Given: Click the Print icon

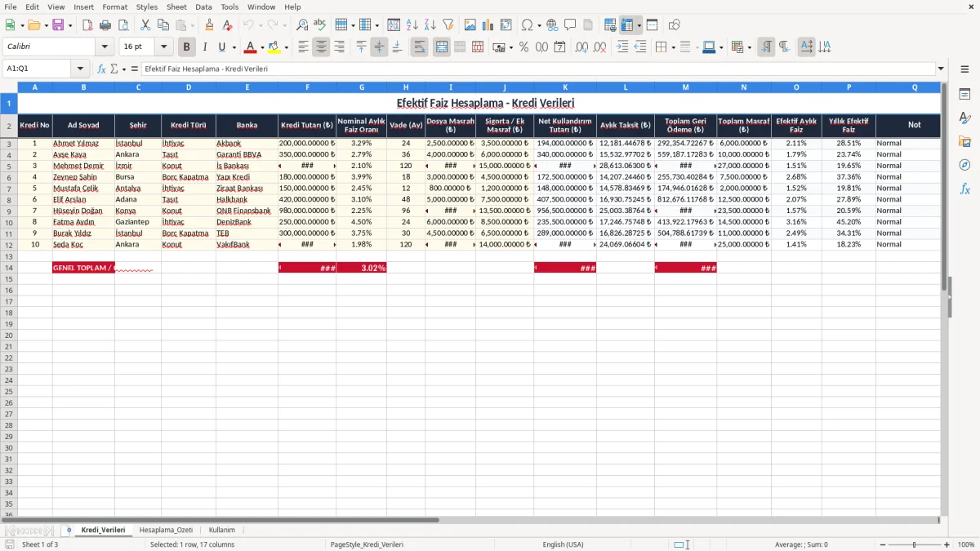Looking at the screenshot, I should (105, 25).
